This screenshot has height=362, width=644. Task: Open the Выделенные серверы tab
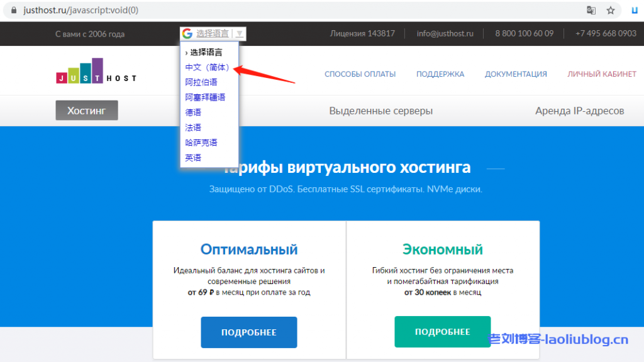coord(380,110)
